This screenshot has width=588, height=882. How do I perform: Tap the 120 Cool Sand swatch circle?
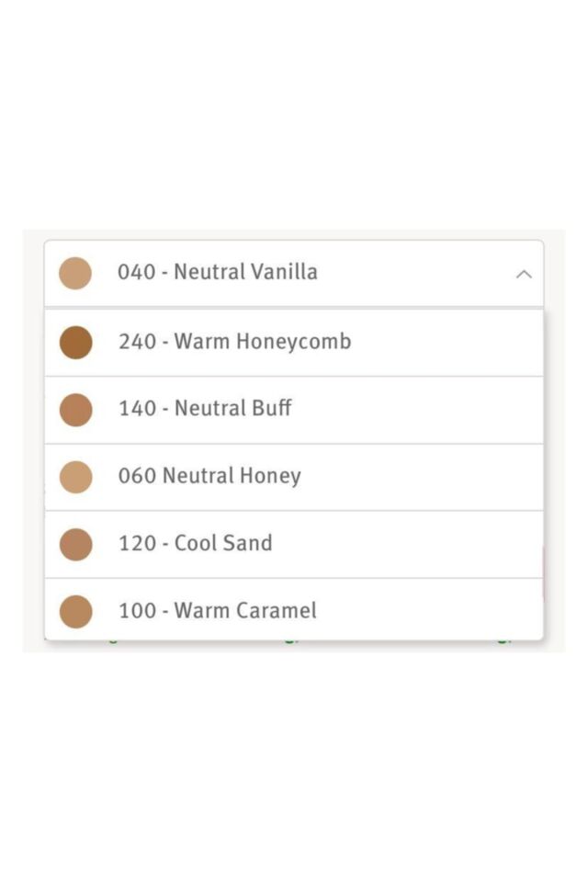point(75,544)
